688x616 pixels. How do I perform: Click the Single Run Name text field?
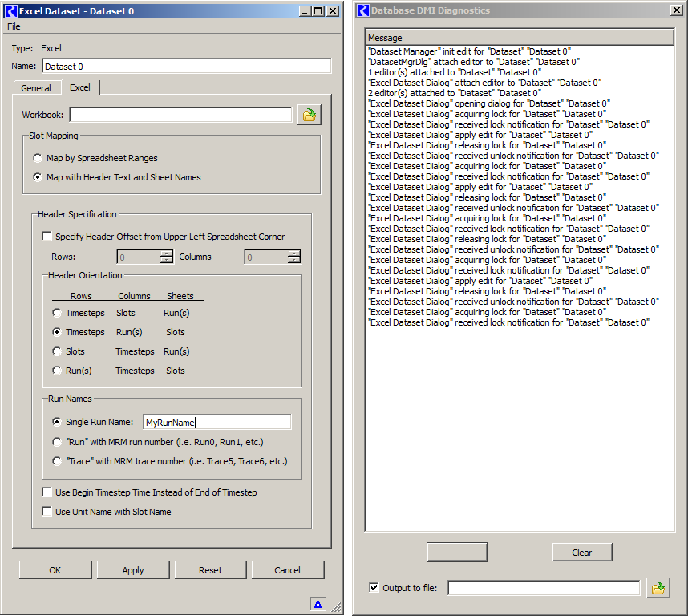(x=217, y=422)
